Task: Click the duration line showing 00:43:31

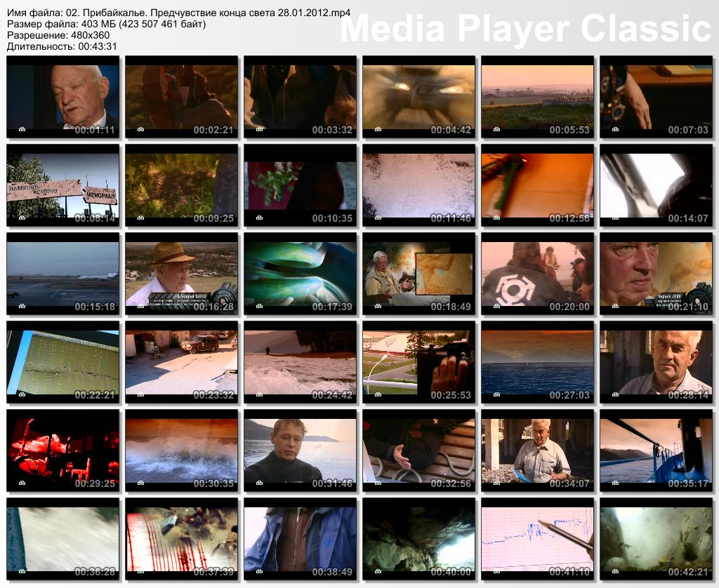Action: coord(62,46)
